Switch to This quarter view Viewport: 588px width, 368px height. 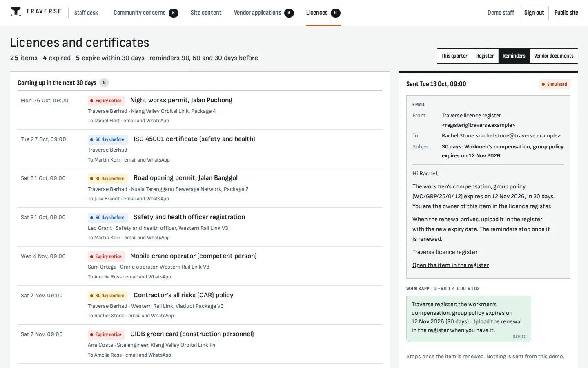pos(454,56)
